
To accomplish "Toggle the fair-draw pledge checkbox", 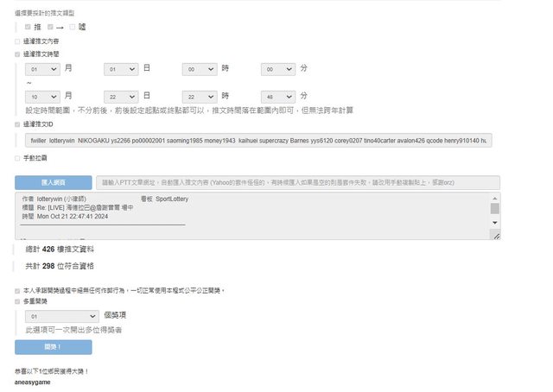I will coord(18,291).
